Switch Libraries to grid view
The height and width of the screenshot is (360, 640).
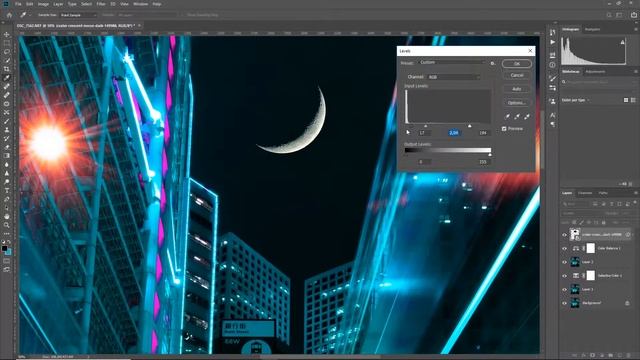626,100
